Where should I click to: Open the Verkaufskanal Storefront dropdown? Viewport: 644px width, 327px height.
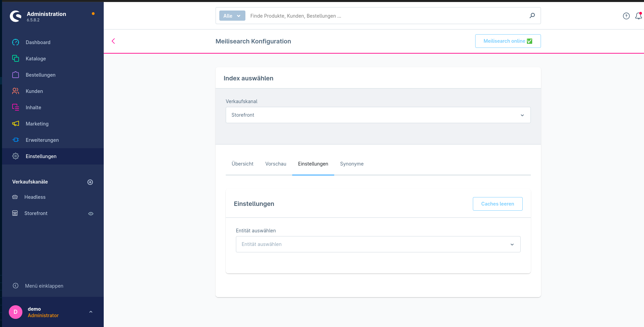[378, 115]
